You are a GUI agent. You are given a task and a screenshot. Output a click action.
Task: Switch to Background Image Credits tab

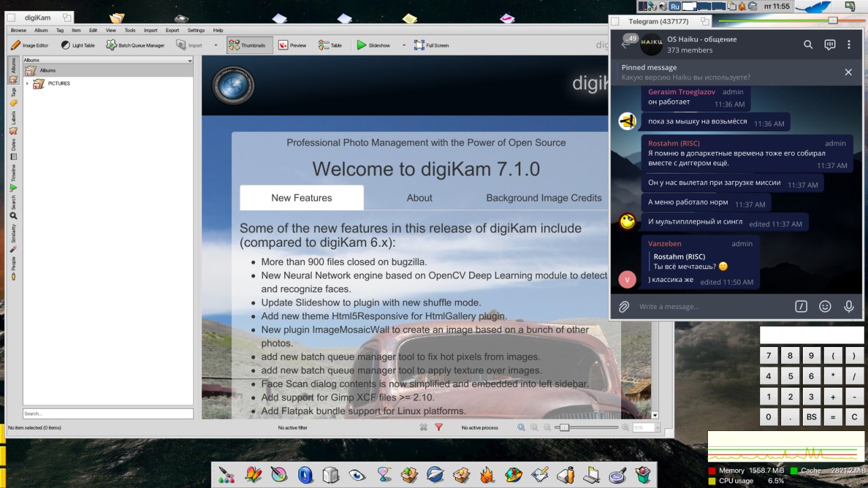[544, 198]
